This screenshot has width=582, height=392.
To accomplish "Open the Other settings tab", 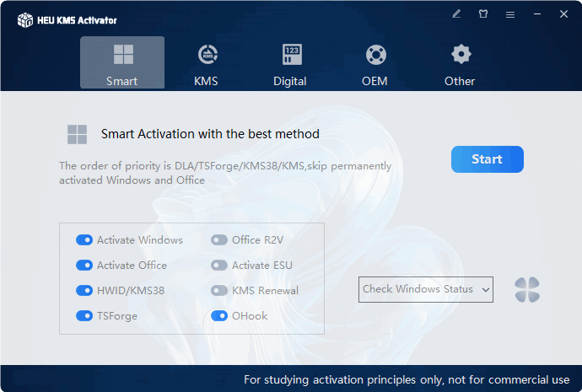I will pos(460,63).
